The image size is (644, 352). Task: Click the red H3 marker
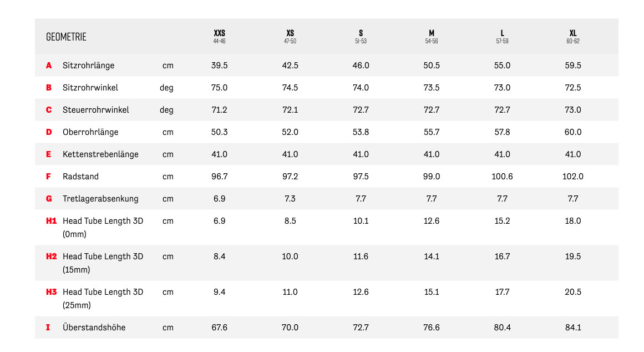coord(52,292)
